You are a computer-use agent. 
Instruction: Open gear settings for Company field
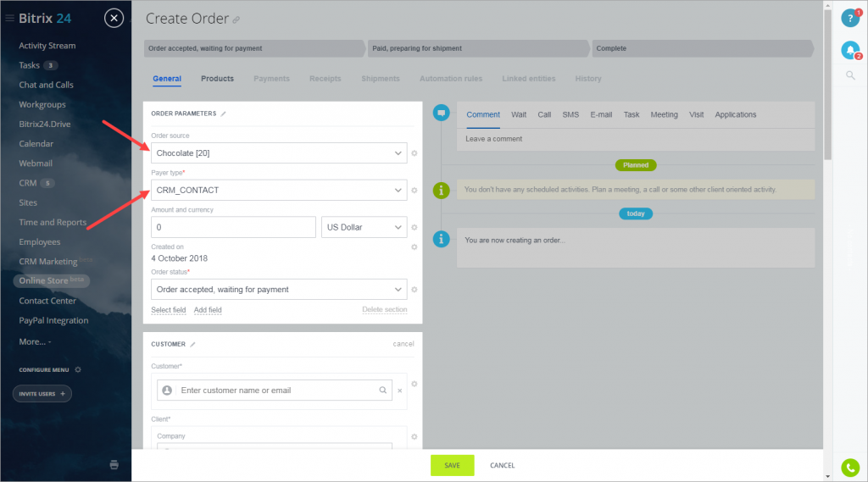[414, 436]
